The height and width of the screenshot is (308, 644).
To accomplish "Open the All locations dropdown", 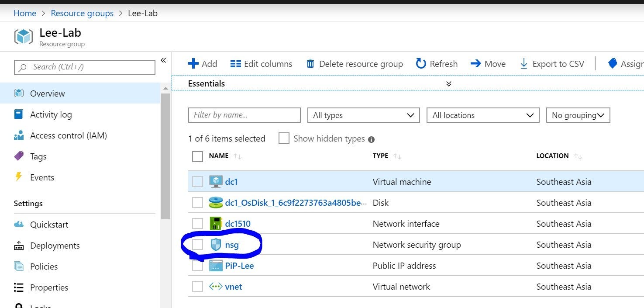I will tap(483, 115).
